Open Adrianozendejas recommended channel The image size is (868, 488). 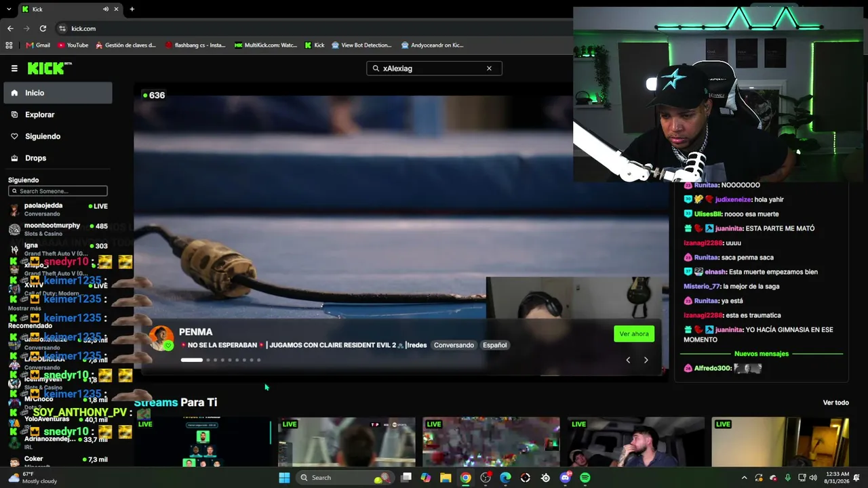pyautogui.click(x=58, y=443)
